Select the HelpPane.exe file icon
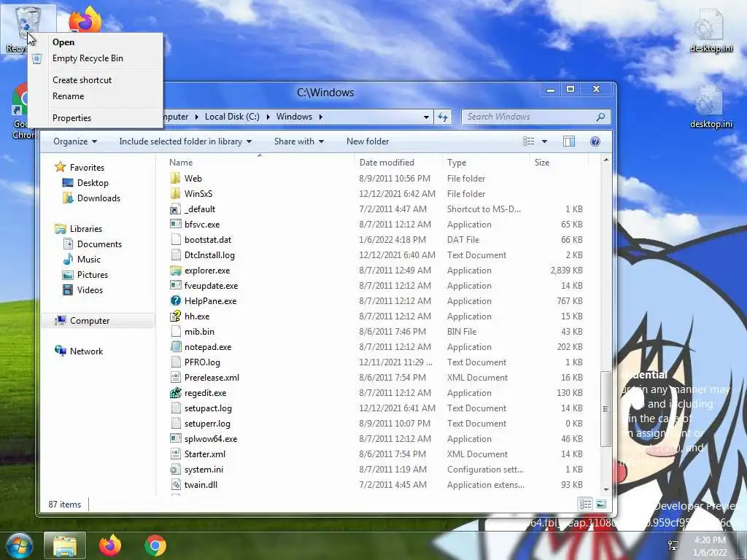This screenshot has height=560, width=747. click(x=176, y=301)
